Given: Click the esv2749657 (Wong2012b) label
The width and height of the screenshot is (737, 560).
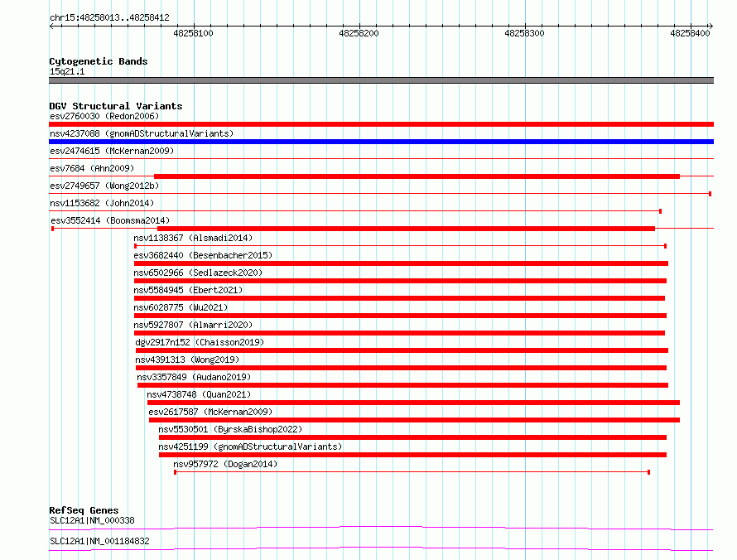Looking at the screenshot, I should pyautogui.click(x=104, y=186).
